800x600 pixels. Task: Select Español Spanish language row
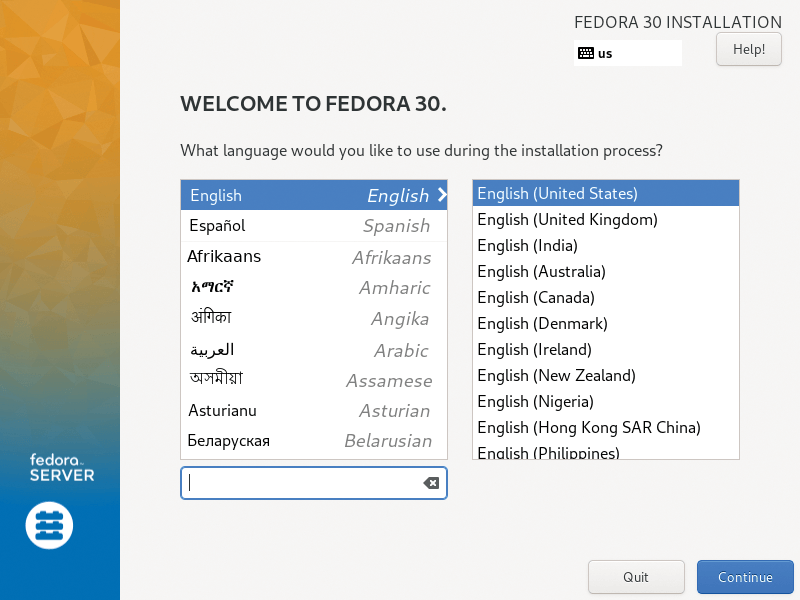click(314, 226)
